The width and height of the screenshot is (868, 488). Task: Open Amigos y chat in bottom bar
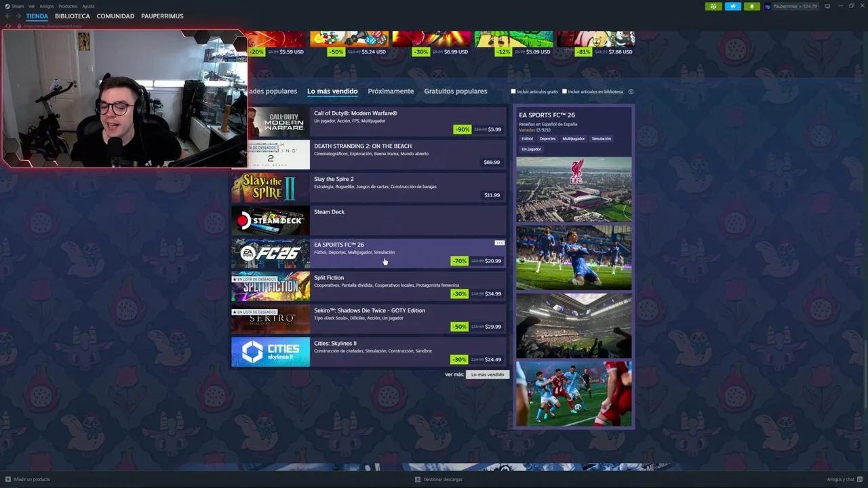point(844,479)
